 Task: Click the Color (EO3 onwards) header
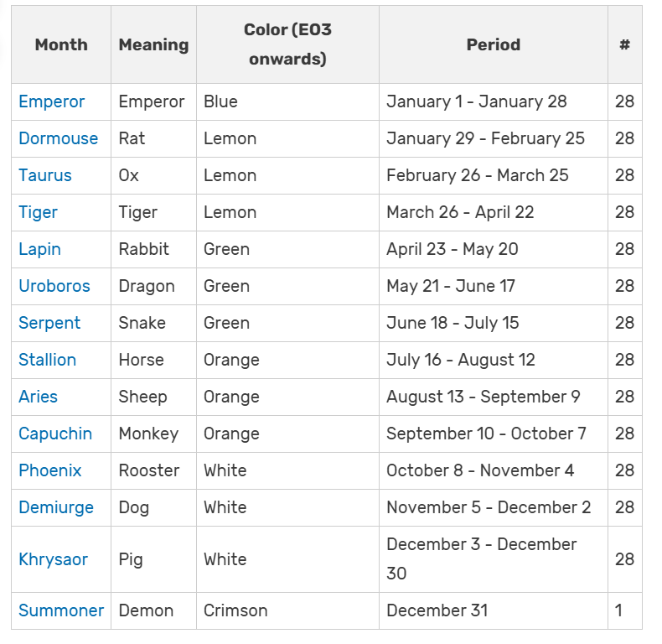[287, 44]
